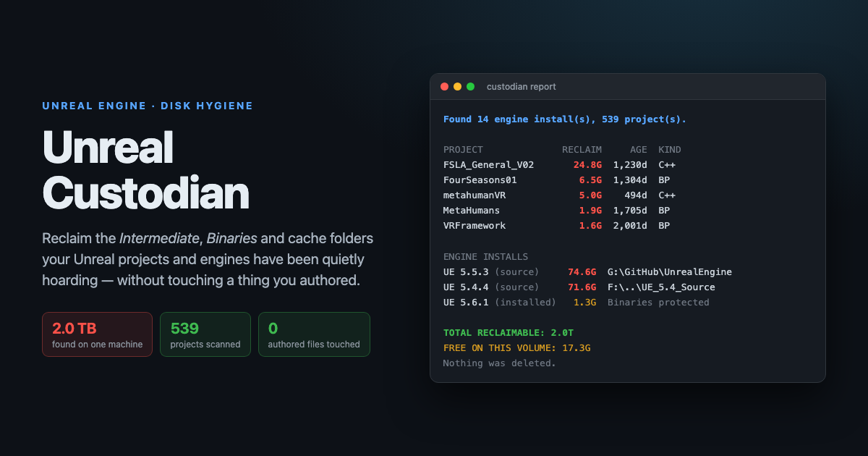Select the '0 authored files touched' card
This screenshot has width=868, height=456.
314,334
